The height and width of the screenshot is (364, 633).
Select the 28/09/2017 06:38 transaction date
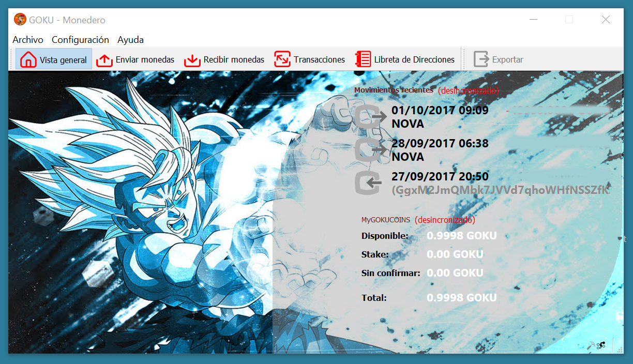pos(440,143)
